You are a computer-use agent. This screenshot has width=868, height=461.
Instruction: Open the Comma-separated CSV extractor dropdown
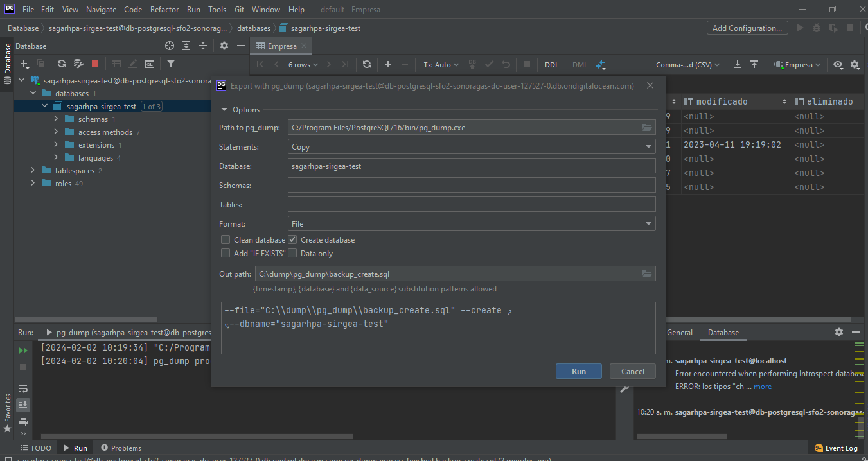coord(687,65)
